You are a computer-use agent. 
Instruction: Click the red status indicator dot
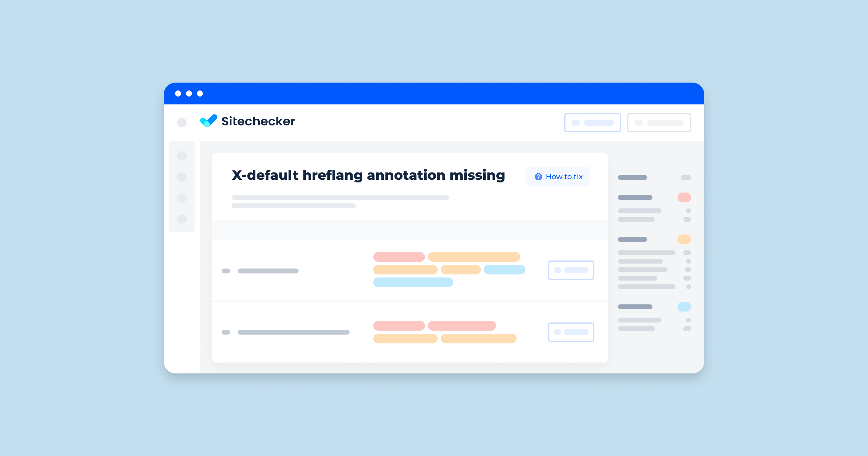coord(684,197)
